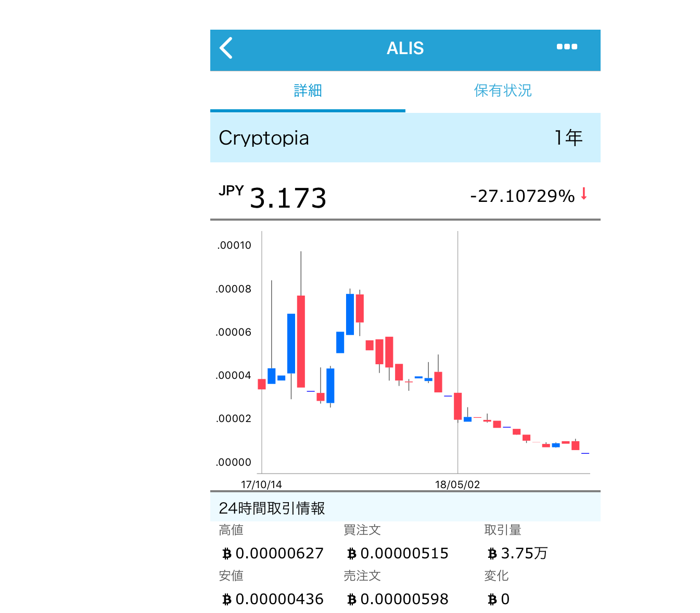Tap the back arrow in header
700x613 pixels.
(226, 48)
